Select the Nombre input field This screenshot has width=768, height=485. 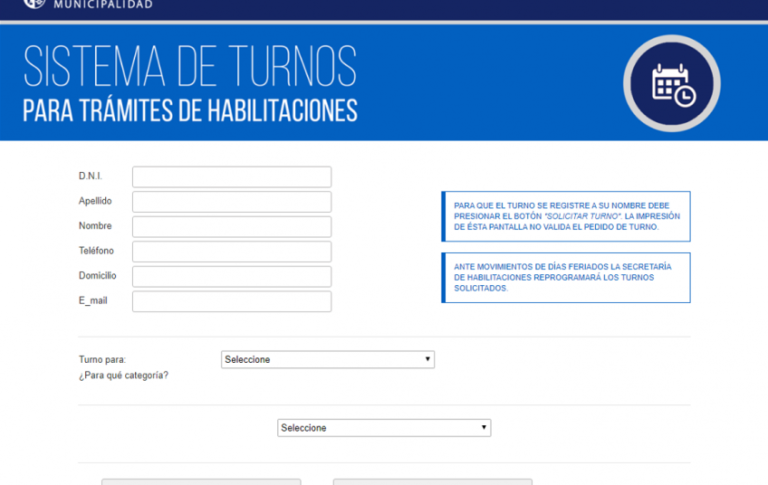point(231,227)
